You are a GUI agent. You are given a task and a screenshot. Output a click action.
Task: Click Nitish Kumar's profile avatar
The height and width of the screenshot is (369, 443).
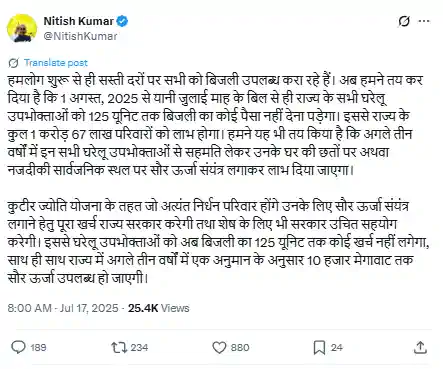click(22, 28)
